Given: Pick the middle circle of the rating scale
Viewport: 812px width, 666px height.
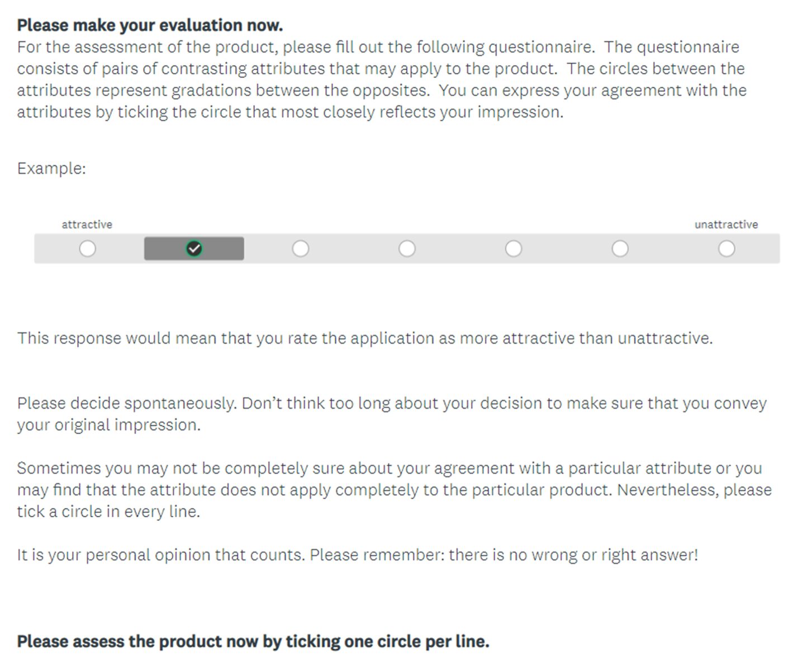Looking at the screenshot, I should tap(407, 248).
